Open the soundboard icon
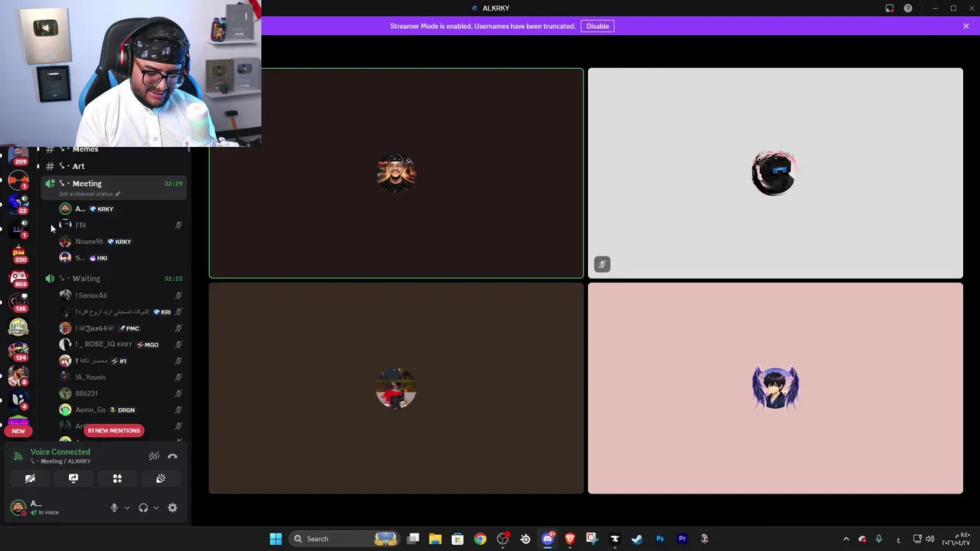Viewport: 980px width, 551px height. coord(161,478)
